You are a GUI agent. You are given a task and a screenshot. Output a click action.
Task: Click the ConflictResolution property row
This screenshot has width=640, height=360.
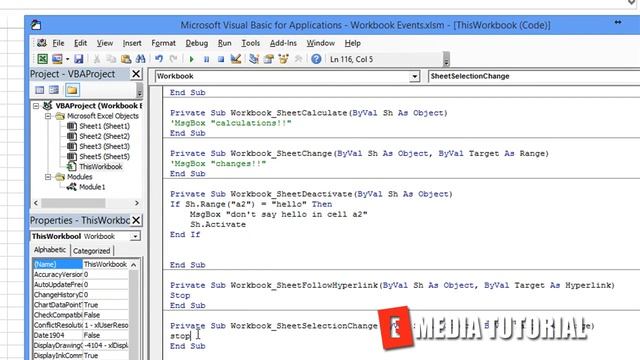81,325
